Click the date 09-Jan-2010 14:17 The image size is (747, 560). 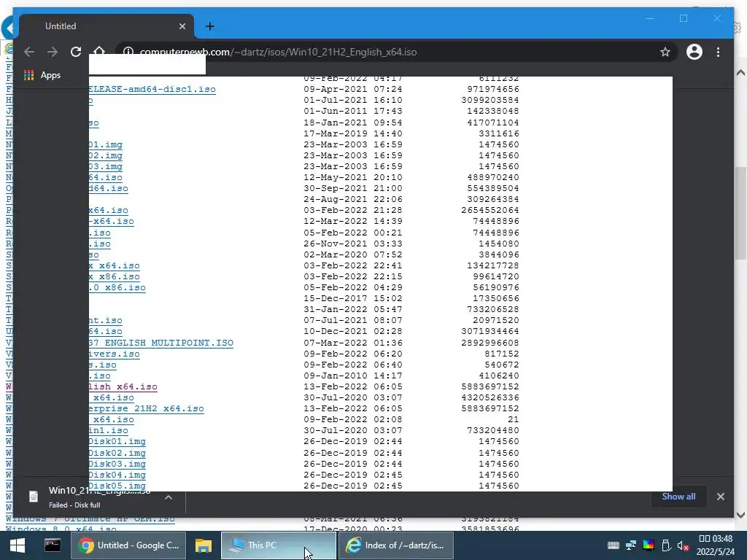[353, 376]
